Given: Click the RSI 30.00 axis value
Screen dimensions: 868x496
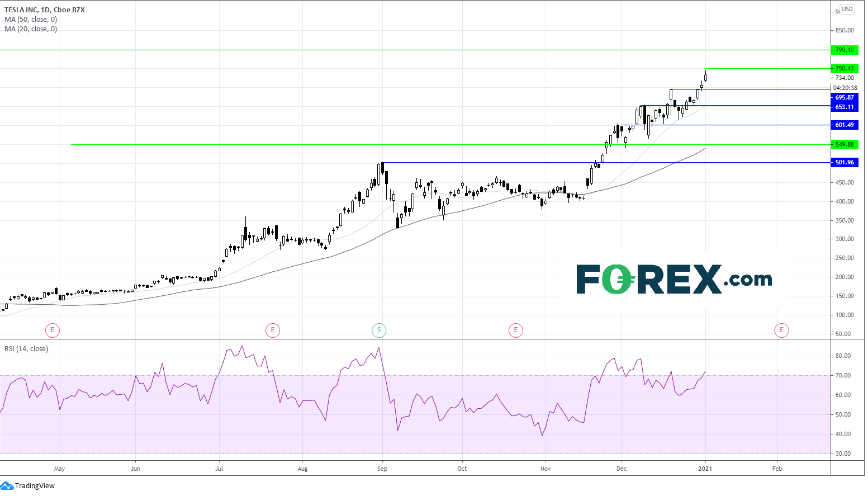Looking at the screenshot, I should [843, 454].
